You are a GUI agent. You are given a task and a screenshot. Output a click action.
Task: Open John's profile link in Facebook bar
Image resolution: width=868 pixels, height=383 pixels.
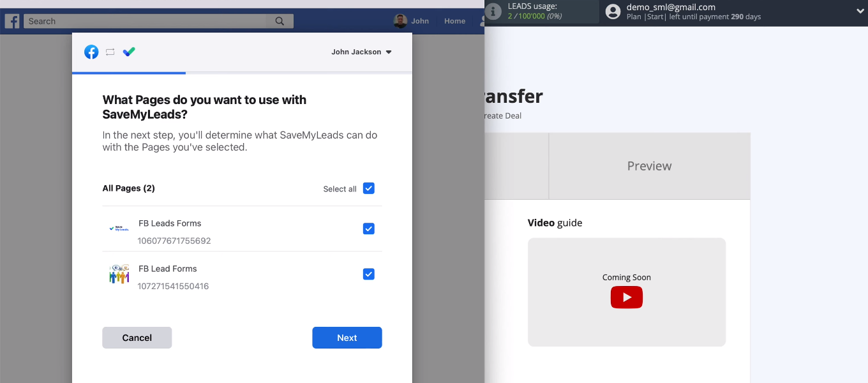[x=420, y=21]
